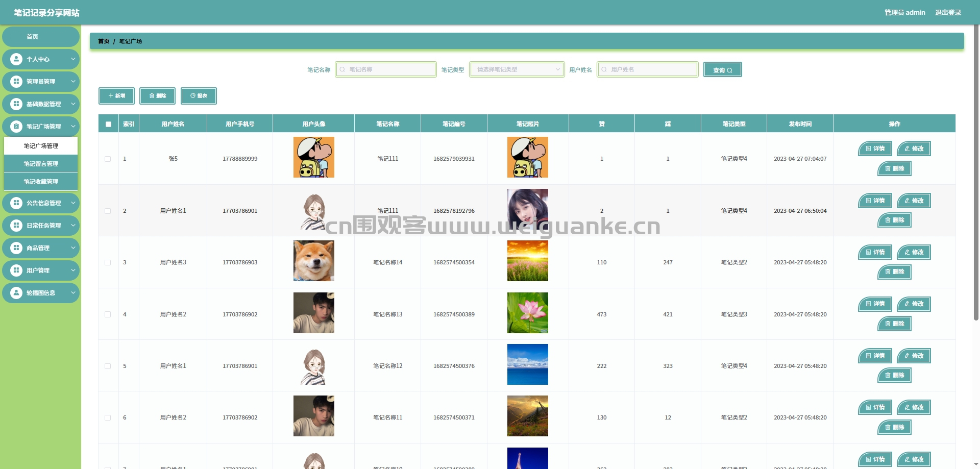Click 删除 for note 1682578192796

(x=894, y=220)
